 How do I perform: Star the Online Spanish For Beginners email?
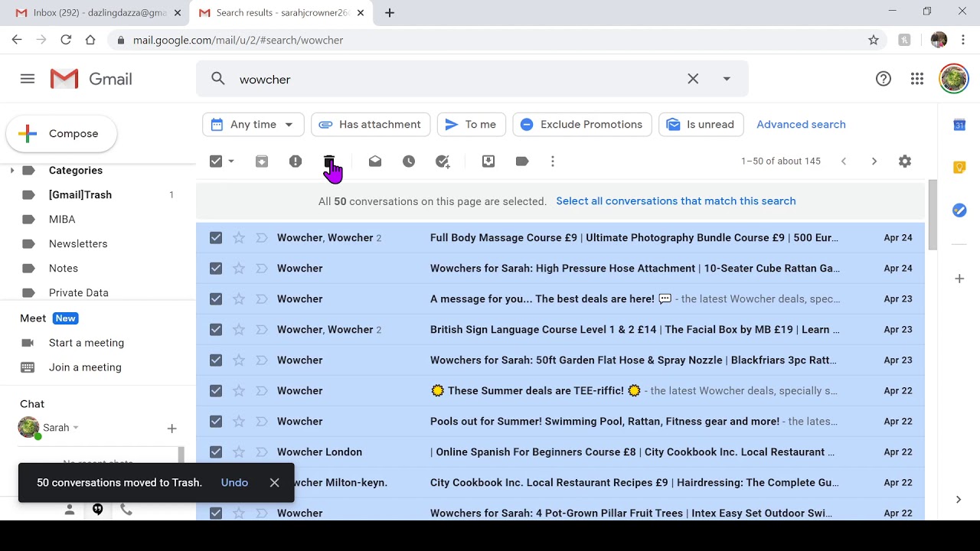point(239,452)
